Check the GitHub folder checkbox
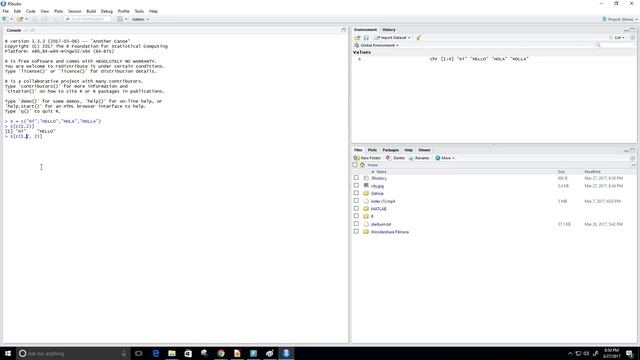 click(x=356, y=193)
